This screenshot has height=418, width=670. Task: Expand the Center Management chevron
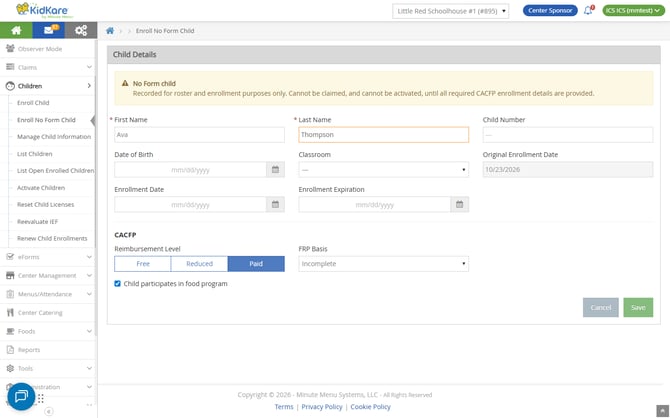[x=89, y=275]
